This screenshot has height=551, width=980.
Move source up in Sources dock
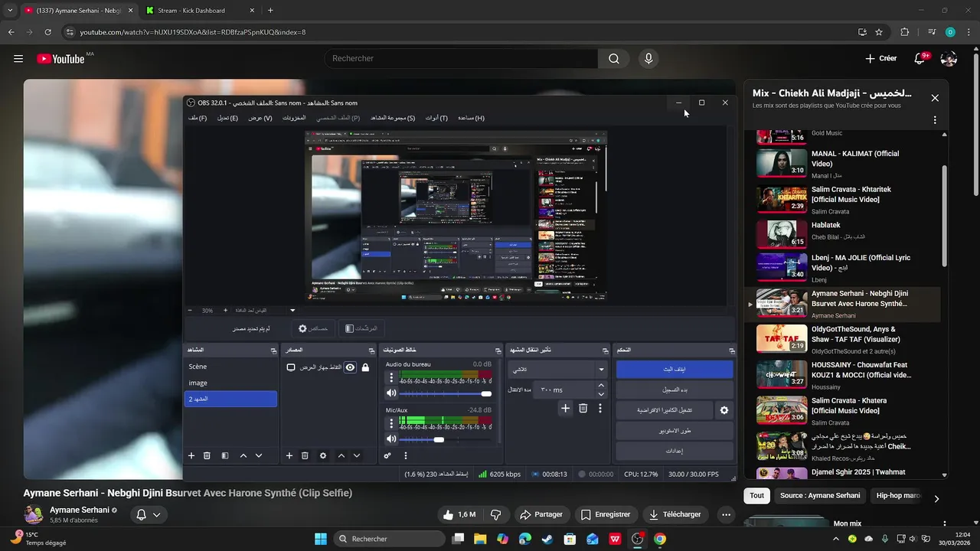pyautogui.click(x=341, y=455)
